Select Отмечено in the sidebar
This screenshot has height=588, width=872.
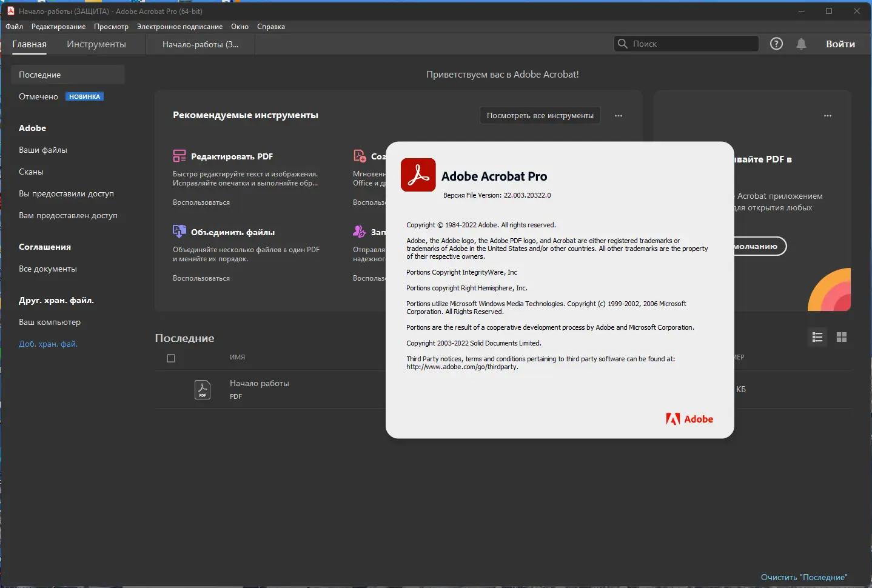pyautogui.click(x=39, y=96)
